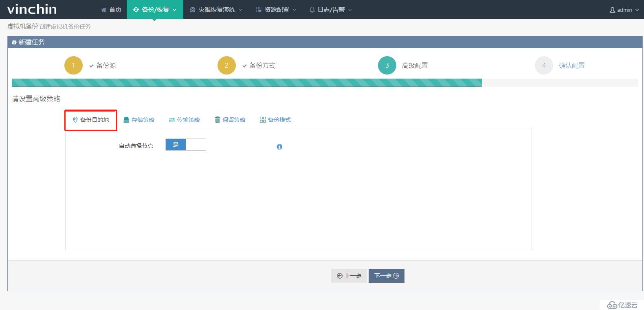Select step 4 确认配置 circle

coord(544,65)
